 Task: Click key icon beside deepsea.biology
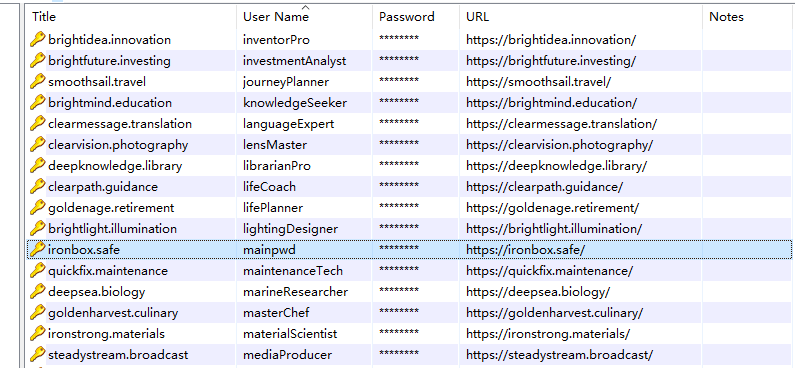coord(38,292)
